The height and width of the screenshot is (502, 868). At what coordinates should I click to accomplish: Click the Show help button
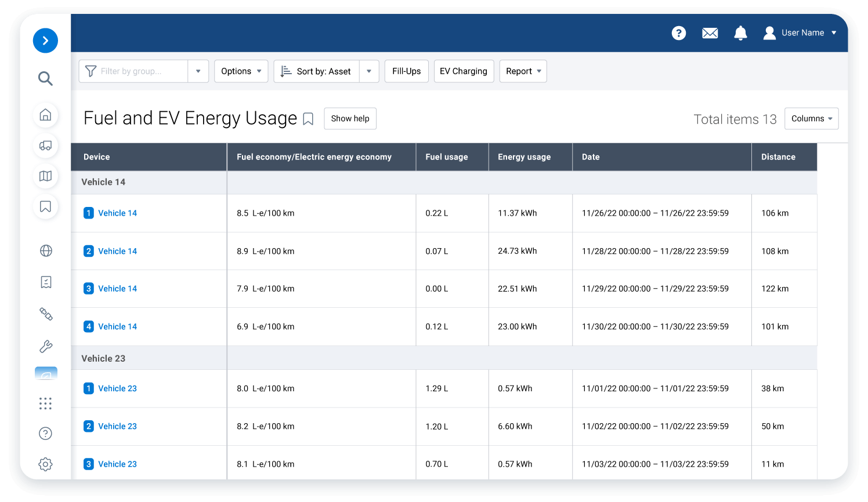pos(350,118)
